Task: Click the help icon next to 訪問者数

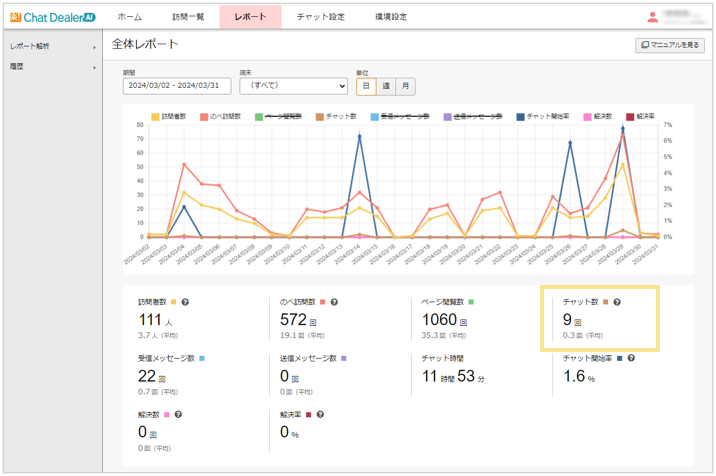Action: point(186,301)
